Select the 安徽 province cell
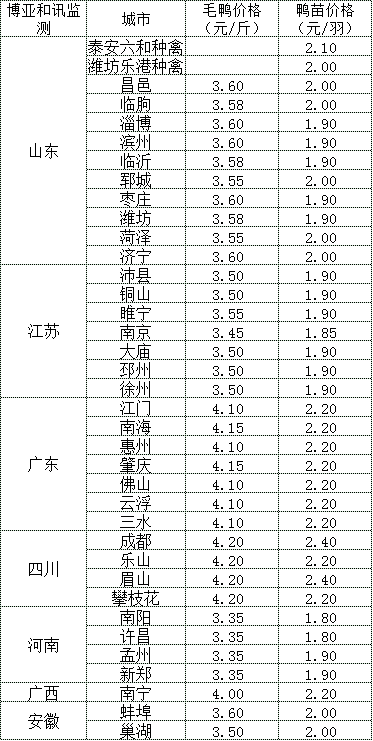 [43, 721]
